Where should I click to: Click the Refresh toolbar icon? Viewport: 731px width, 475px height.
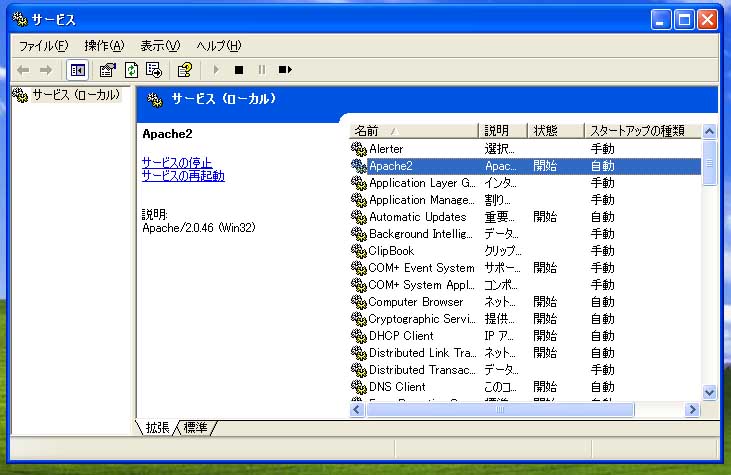(x=131, y=70)
